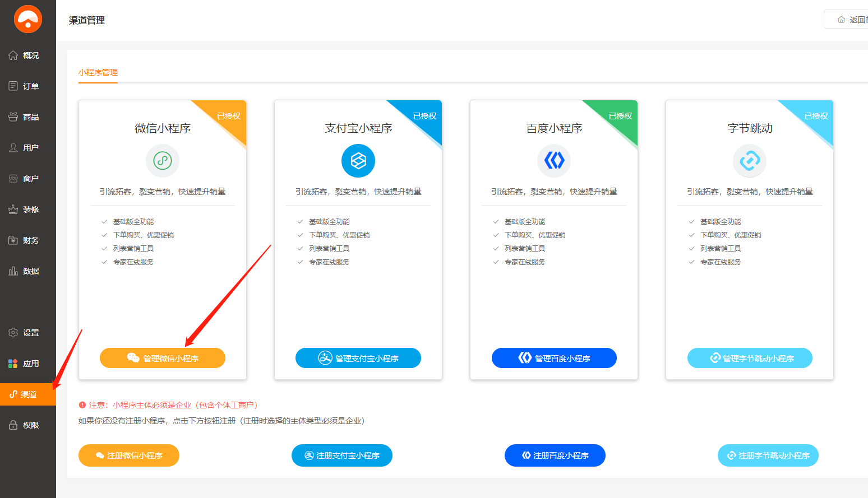This screenshot has width=868, height=498.
Task: Click 专家在线服务 in the WeChat card
Action: (x=133, y=262)
